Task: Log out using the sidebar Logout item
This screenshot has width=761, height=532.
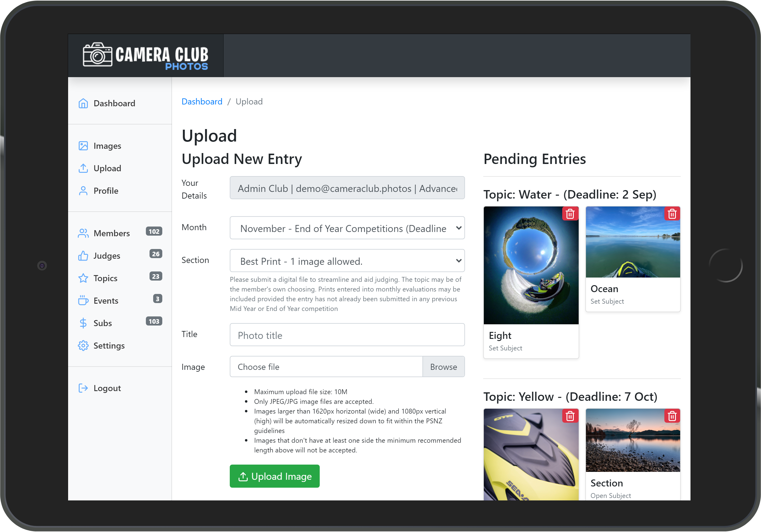Action: tap(107, 388)
